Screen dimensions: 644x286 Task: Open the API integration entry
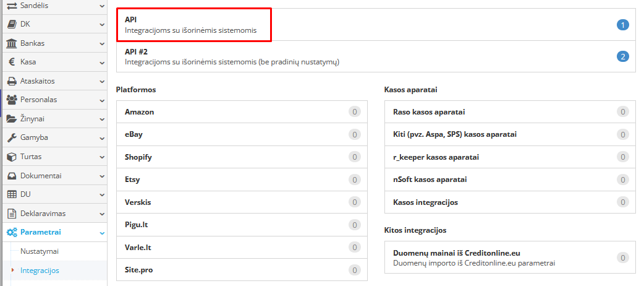coord(190,25)
